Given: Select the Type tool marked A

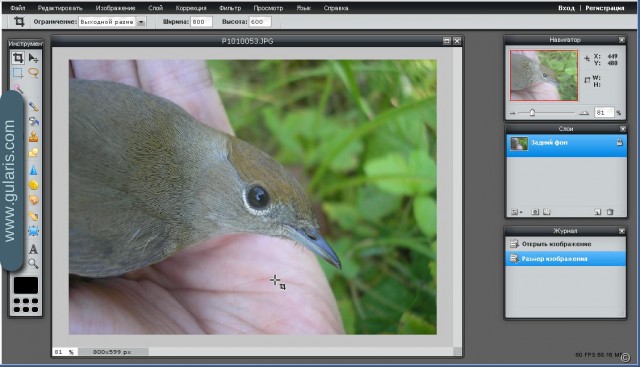Looking at the screenshot, I should tap(33, 249).
